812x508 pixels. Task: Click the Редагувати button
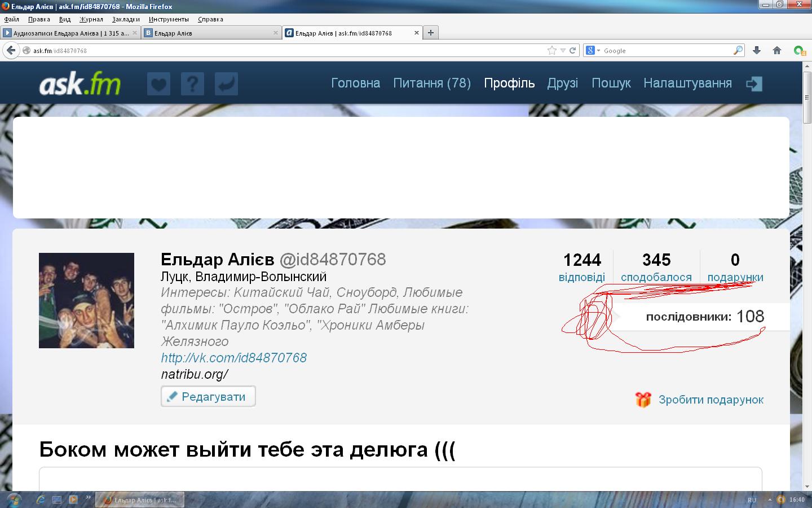pyautogui.click(x=208, y=396)
